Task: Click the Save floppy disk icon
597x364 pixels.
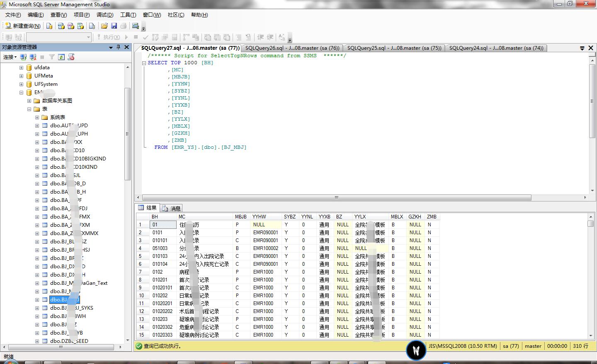Action: pos(114,26)
